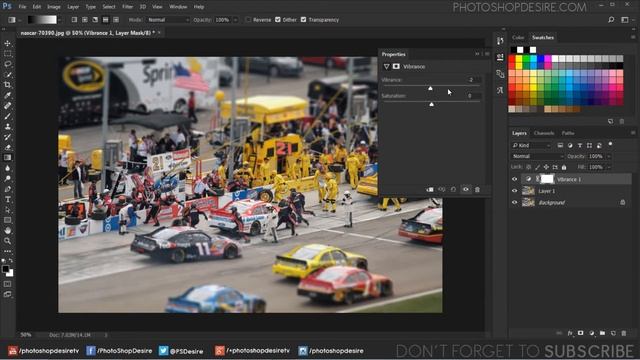Image resolution: width=640 pixels, height=360 pixels.
Task: Change screen mode icon in toolbox
Action: [7, 294]
